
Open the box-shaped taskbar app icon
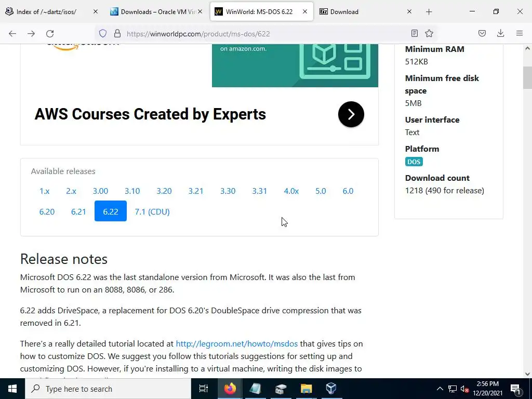(x=281, y=389)
